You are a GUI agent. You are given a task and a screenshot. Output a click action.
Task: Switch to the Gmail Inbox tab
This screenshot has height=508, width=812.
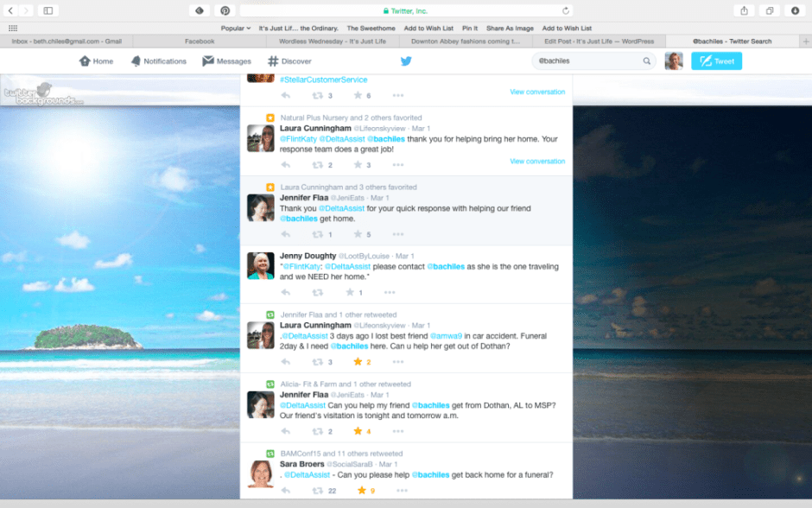click(67, 41)
